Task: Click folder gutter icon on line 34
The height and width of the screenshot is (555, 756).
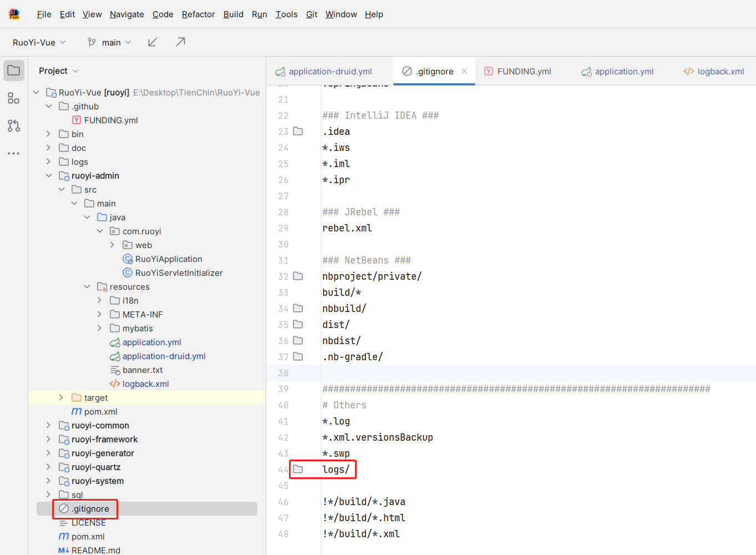Action: click(298, 309)
